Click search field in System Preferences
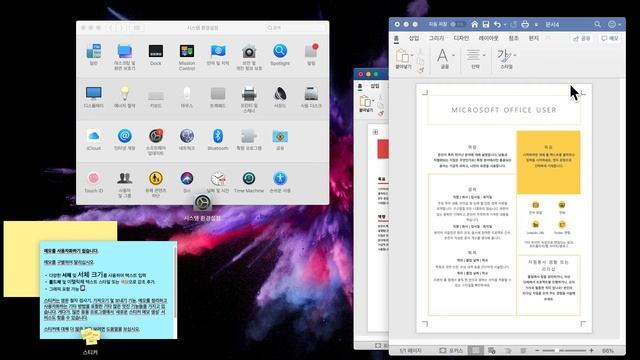 click(x=295, y=28)
